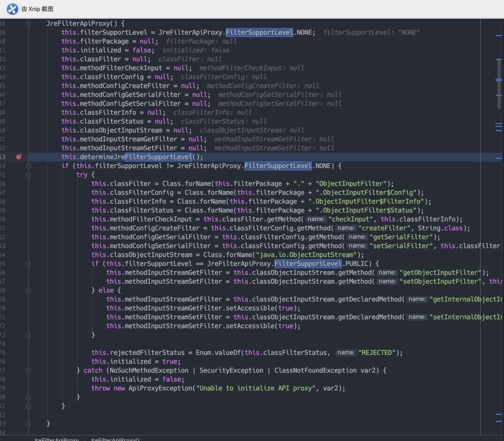
Task: Click highlighted FilterSupportLevel in the '.NONE;' assignment line
Action: (259, 33)
